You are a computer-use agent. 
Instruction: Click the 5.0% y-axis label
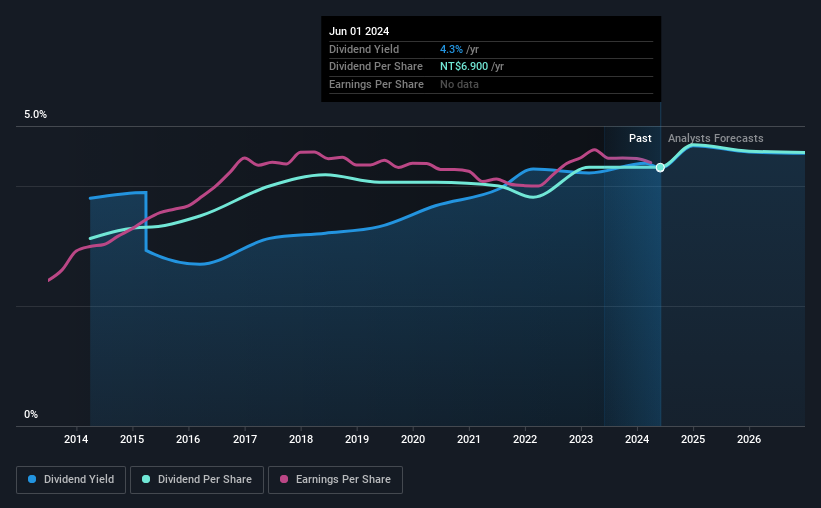[35, 114]
